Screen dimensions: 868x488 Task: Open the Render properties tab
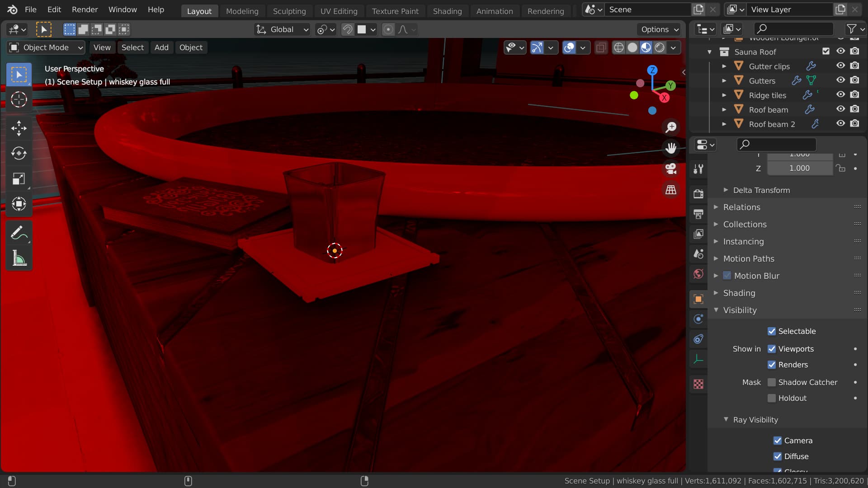pyautogui.click(x=698, y=194)
